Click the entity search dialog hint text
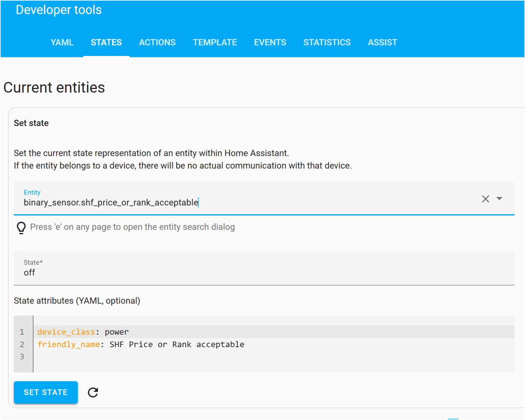Viewport: 525px width, 420px height. pyautogui.click(x=132, y=227)
